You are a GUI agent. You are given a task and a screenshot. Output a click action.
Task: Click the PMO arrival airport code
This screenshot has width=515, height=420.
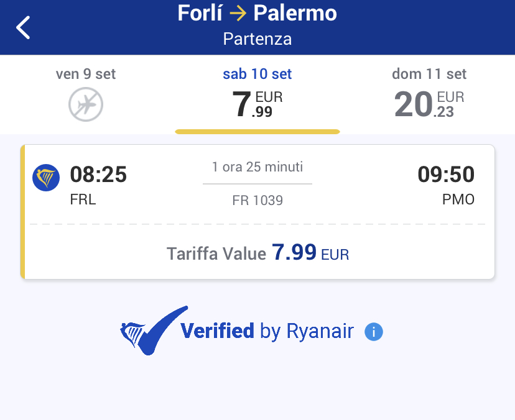tap(457, 200)
